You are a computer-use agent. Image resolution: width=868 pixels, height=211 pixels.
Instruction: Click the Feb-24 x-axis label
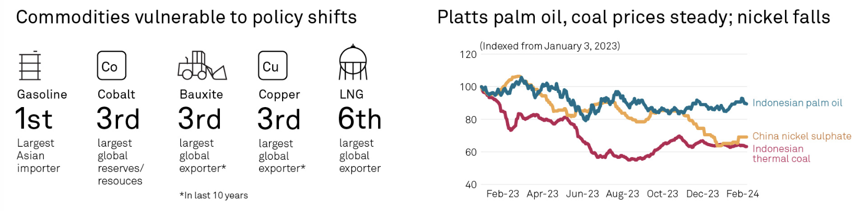pyautogui.click(x=742, y=194)
